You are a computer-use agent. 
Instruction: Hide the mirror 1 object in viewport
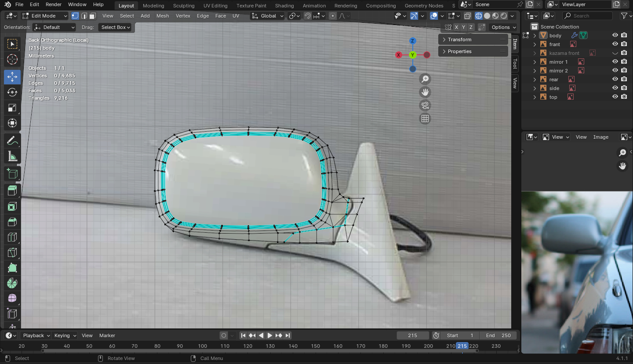615,62
